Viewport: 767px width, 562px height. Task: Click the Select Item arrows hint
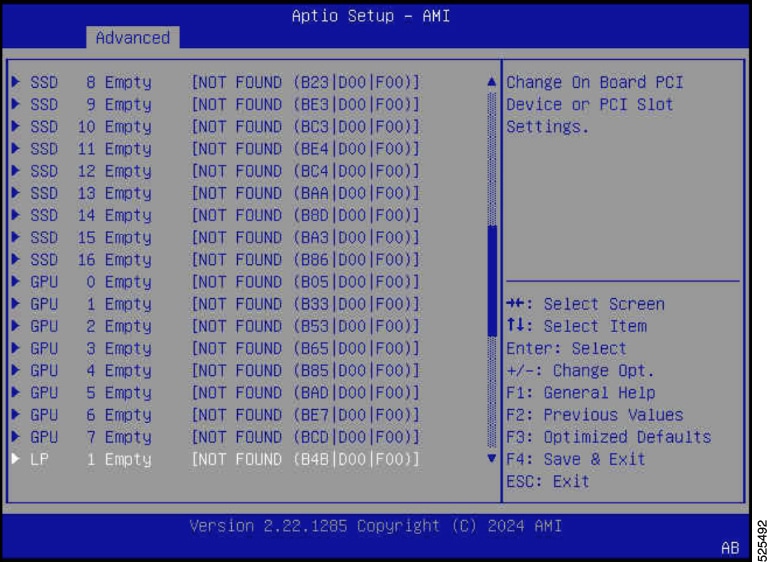click(x=577, y=326)
